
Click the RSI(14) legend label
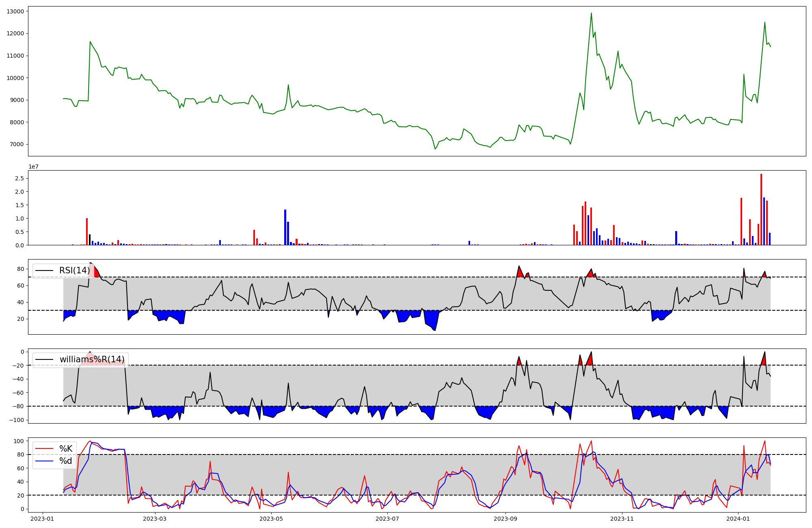click(x=74, y=270)
